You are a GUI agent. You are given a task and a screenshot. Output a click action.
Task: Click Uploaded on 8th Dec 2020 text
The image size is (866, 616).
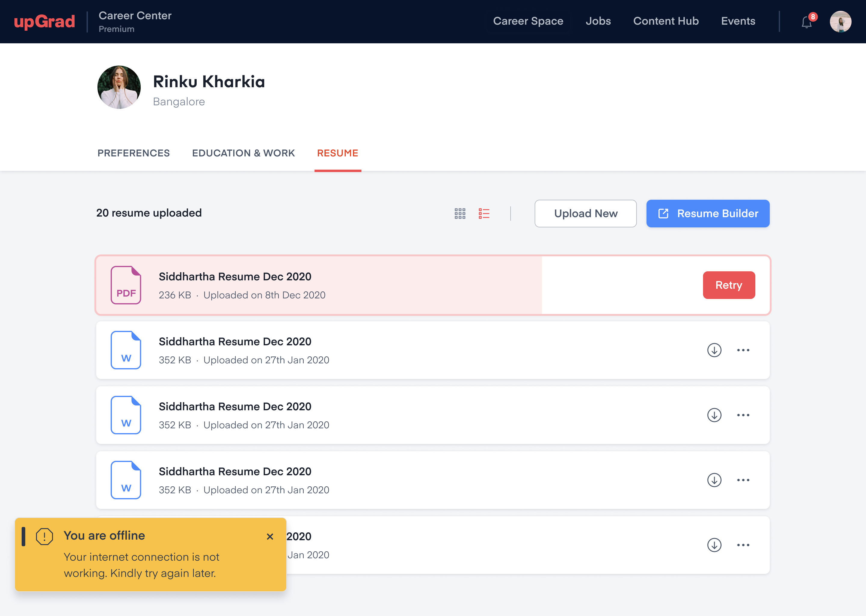[264, 295]
